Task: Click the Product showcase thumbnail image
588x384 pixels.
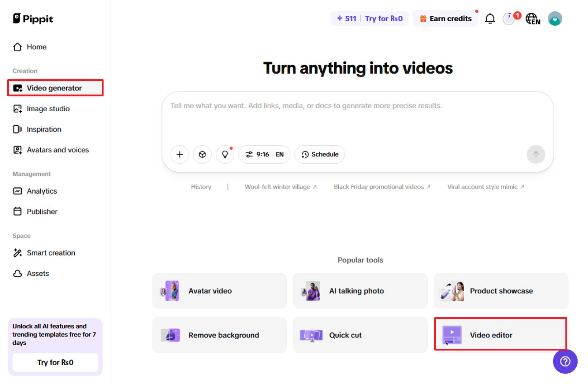Action: (x=452, y=291)
